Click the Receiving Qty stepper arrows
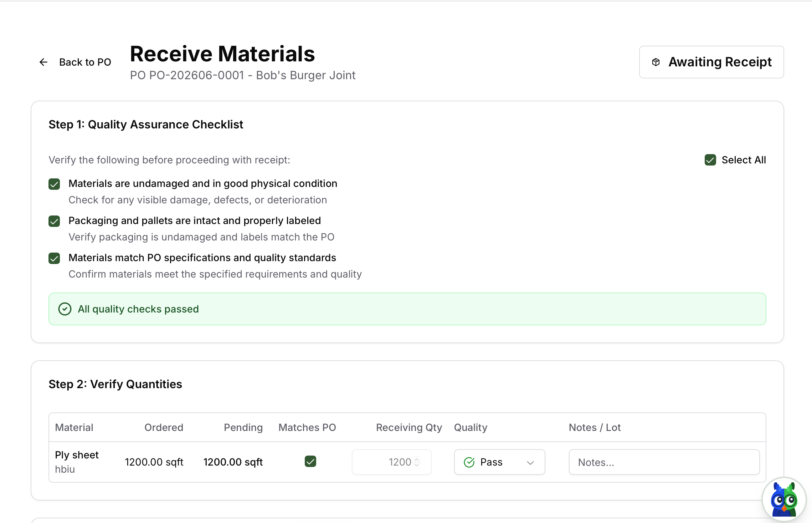This screenshot has height=523, width=812. point(417,462)
